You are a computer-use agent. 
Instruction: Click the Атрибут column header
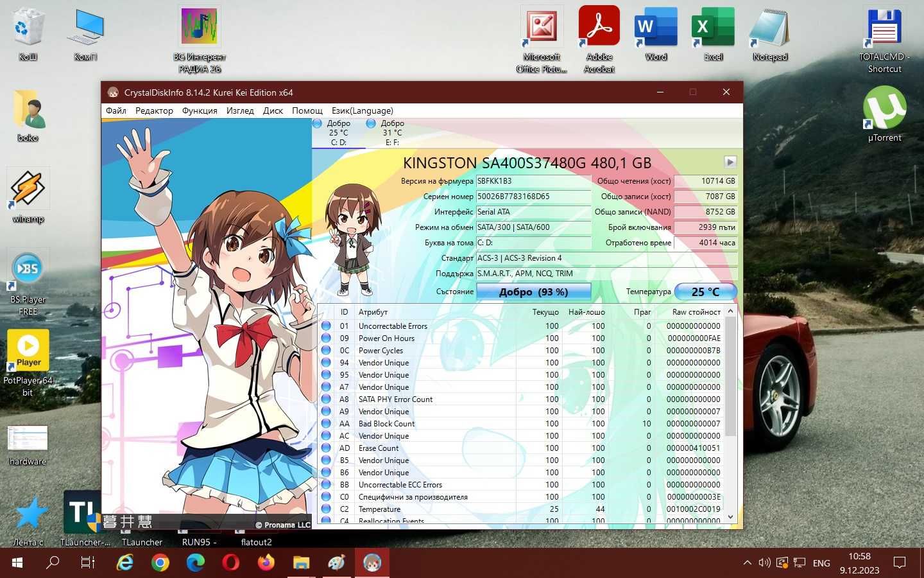click(373, 312)
